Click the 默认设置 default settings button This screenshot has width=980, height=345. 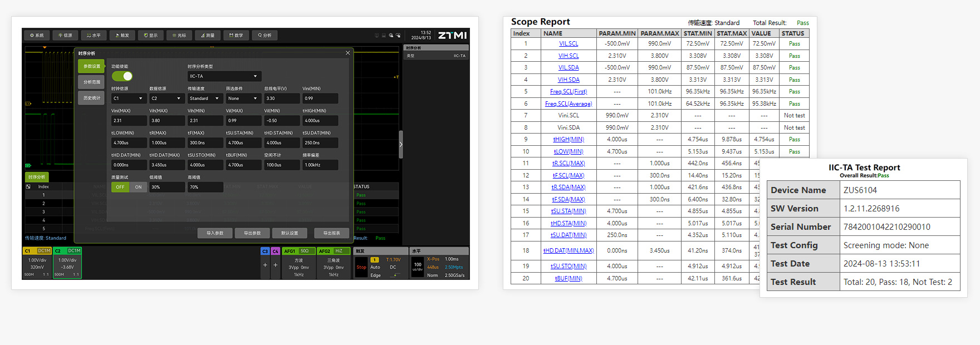tap(290, 233)
